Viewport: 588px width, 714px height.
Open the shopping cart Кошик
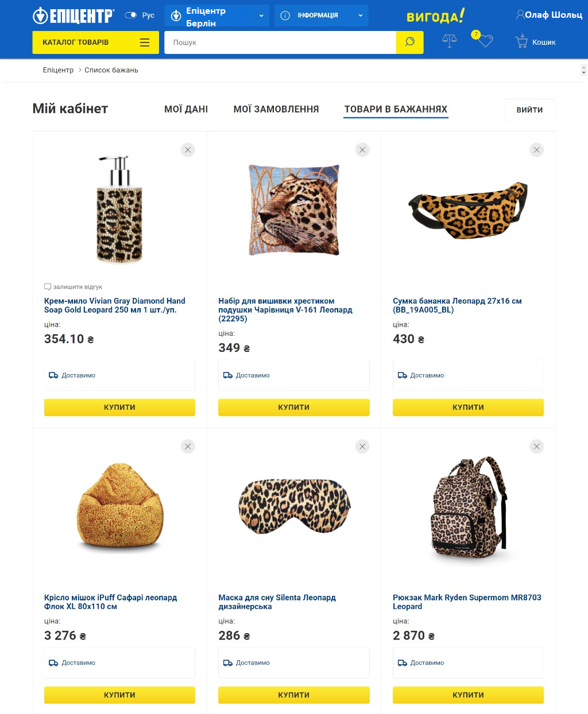(535, 42)
